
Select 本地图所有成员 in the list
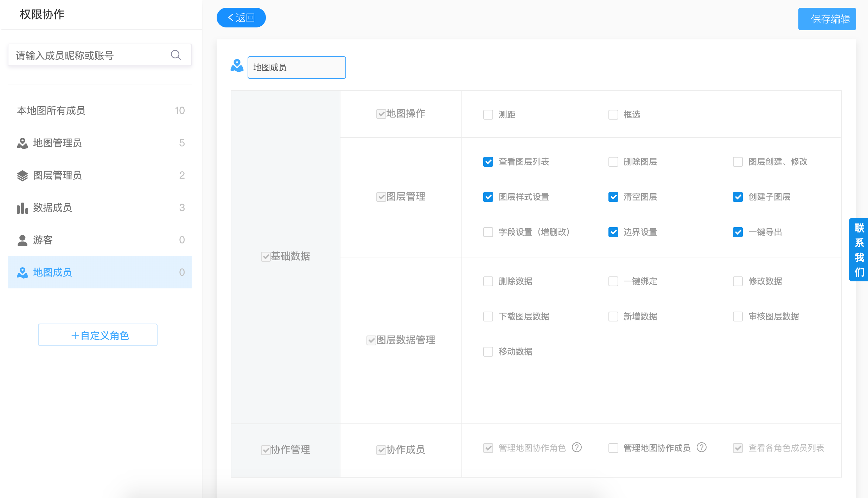(x=100, y=110)
